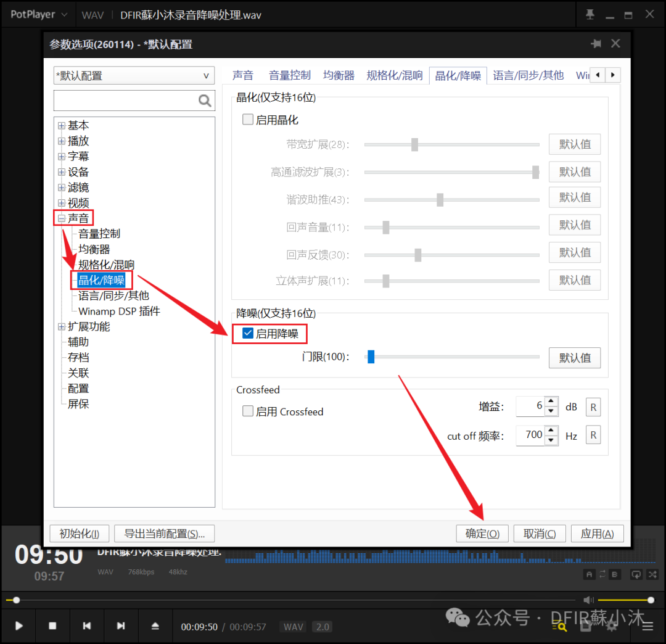
Task: Open the playlist hamburger menu icon
Action: pyautogui.click(x=647, y=626)
